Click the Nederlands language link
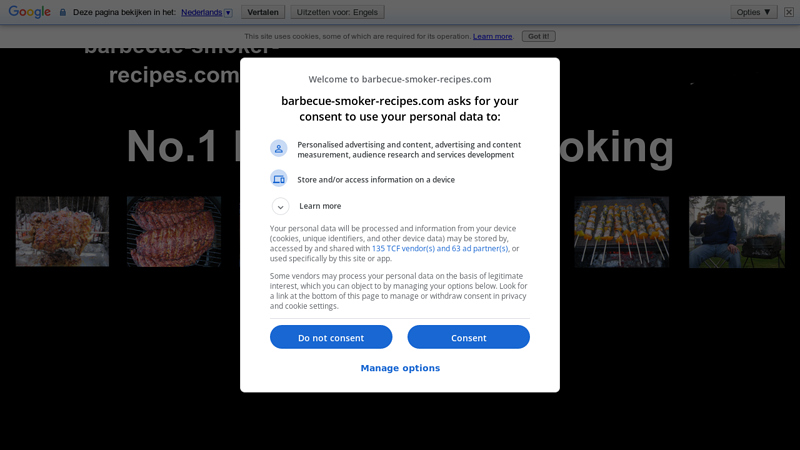 coord(202,12)
